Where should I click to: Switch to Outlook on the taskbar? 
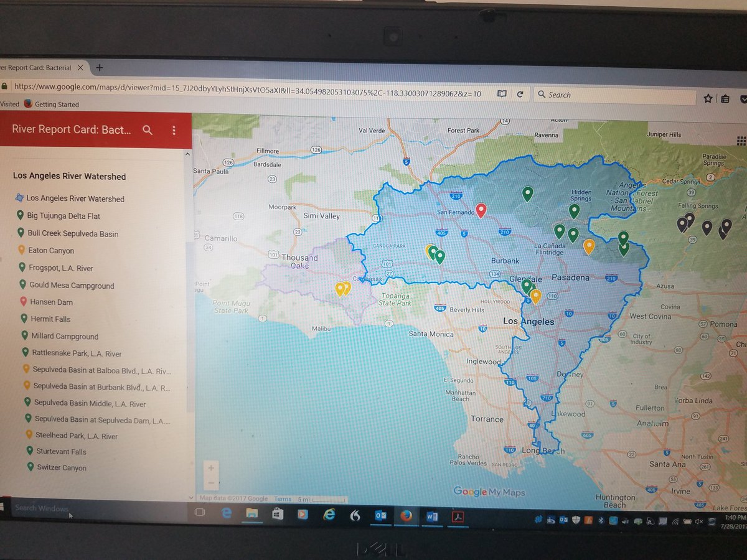(380, 516)
